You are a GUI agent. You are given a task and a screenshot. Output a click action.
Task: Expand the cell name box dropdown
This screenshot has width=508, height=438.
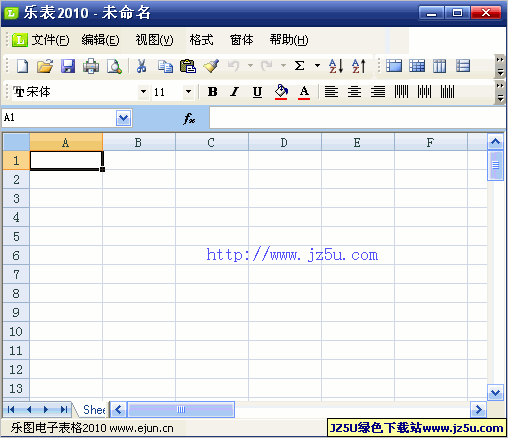[x=123, y=118]
